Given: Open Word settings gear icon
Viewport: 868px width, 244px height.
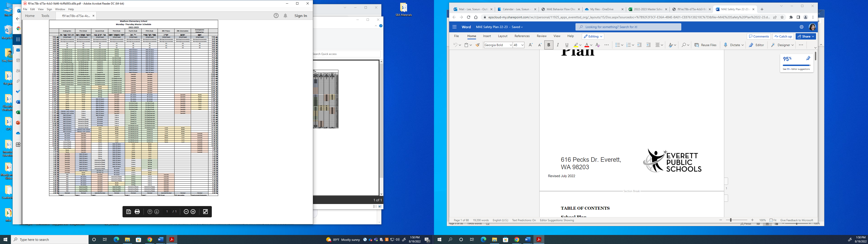Looking at the screenshot, I should (801, 27).
